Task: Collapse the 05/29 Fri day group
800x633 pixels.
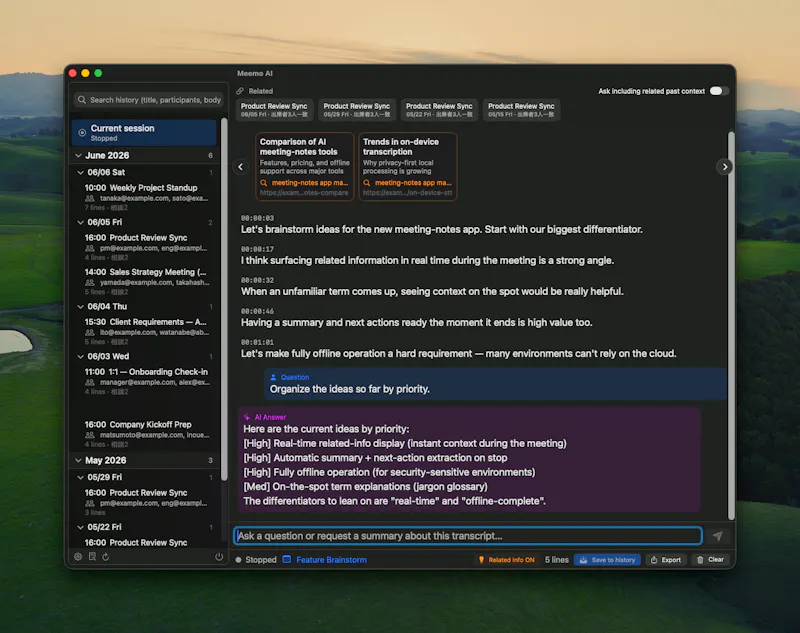Action: coord(80,477)
